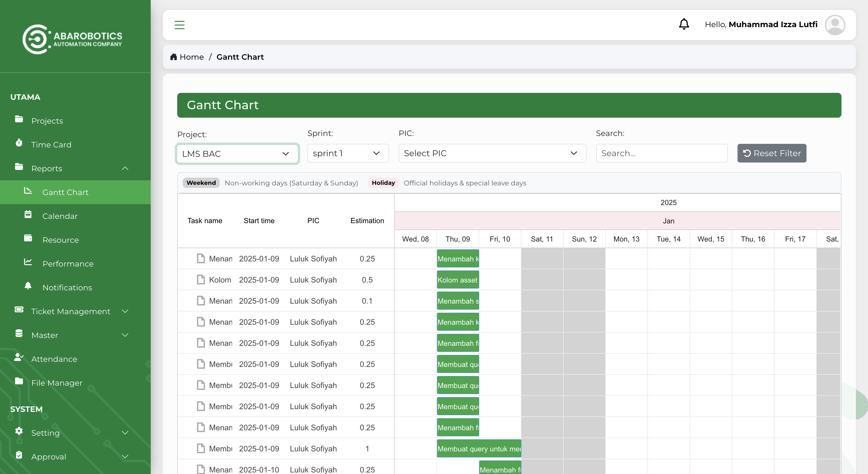
Task: Click the Approval clipboard icon
Action: click(x=19, y=455)
